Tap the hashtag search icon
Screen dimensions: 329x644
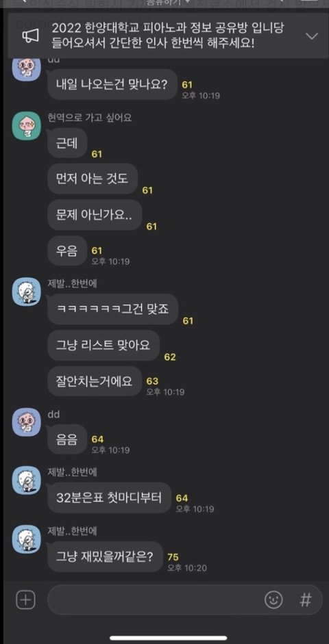point(305,600)
